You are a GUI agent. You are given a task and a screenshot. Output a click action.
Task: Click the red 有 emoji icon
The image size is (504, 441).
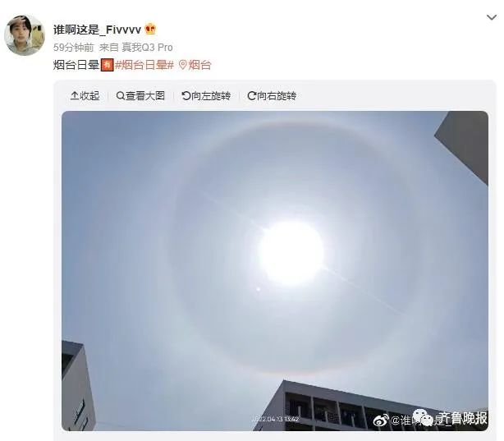(x=108, y=65)
